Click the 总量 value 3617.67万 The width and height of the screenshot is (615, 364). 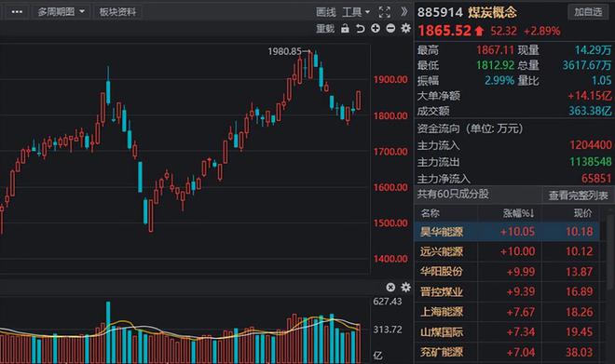pyautogui.click(x=587, y=65)
